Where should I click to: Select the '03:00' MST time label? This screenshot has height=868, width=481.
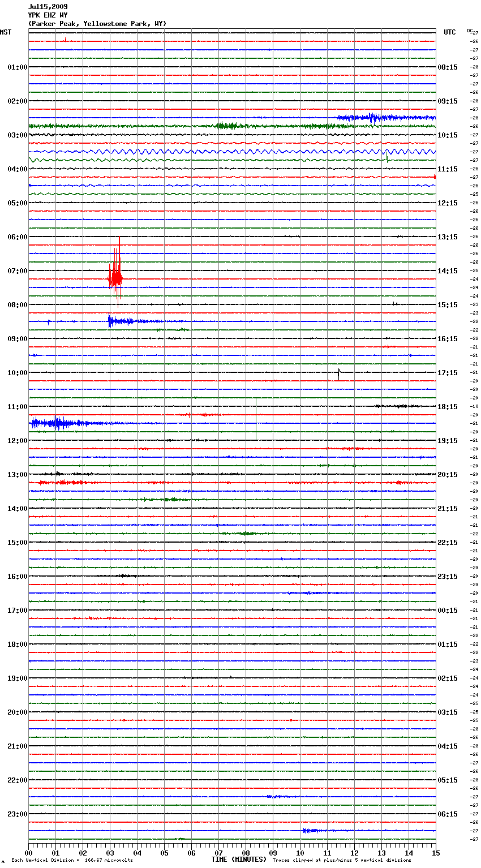(18, 135)
